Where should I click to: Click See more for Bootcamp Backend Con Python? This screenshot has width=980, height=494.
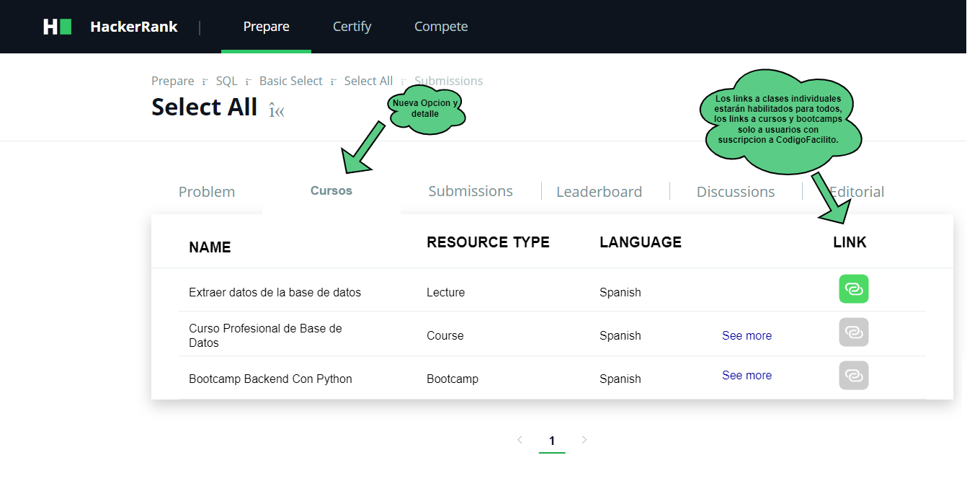tap(747, 375)
